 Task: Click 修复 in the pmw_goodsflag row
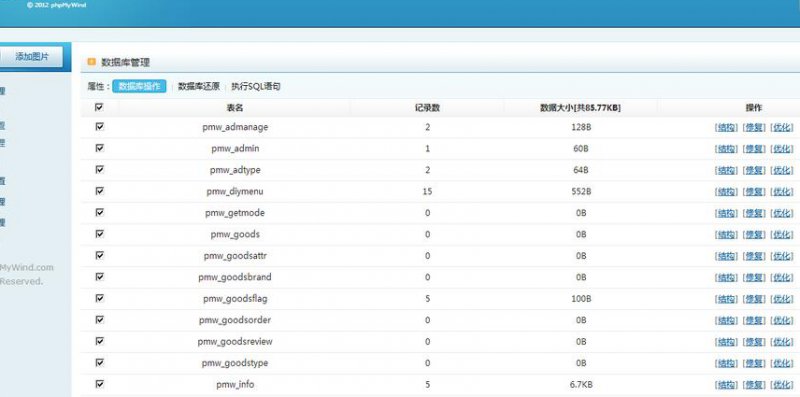754,299
